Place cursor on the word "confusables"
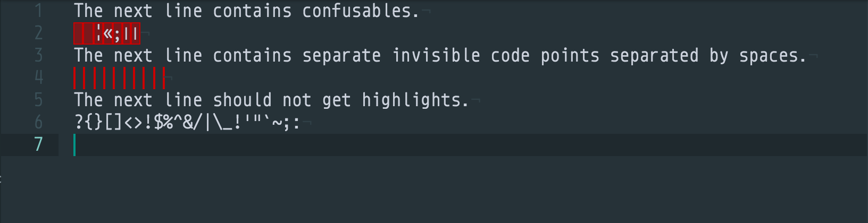 tap(357, 11)
